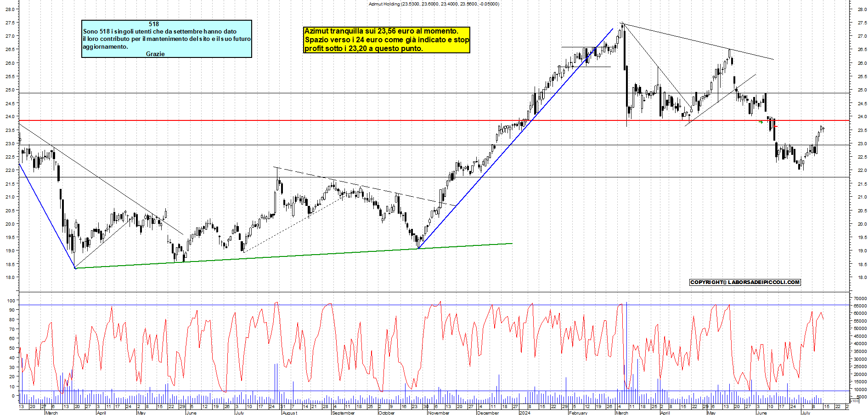This screenshot has width=868, height=415.
Task: Click the September label on the time axis
Action: pyautogui.click(x=343, y=413)
